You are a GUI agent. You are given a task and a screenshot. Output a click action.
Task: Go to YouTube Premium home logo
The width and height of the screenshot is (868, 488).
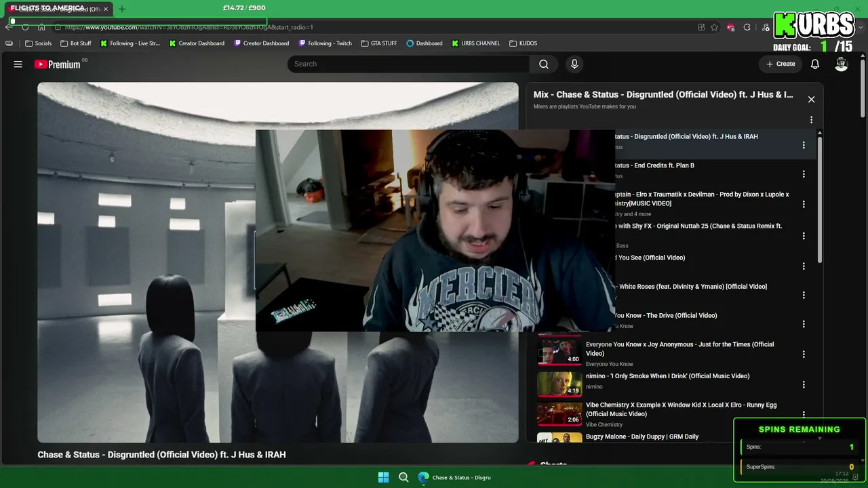click(x=58, y=64)
